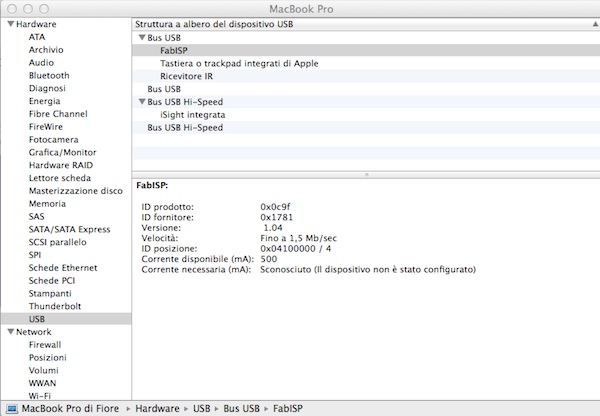Click the Corrente disponibile value 500
This screenshot has width=600, height=416.
[x=269, y=259]
